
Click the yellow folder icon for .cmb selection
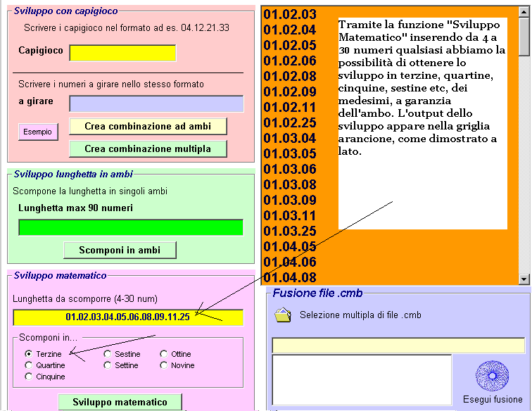[x=282, y=315]
